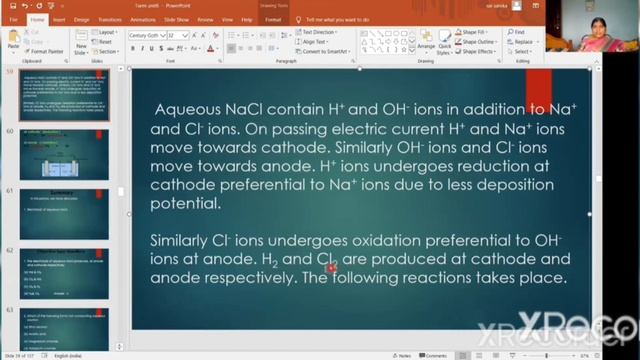
Task: Toggle Align Left for the paragraph
Action: click(x=231, y=49)
